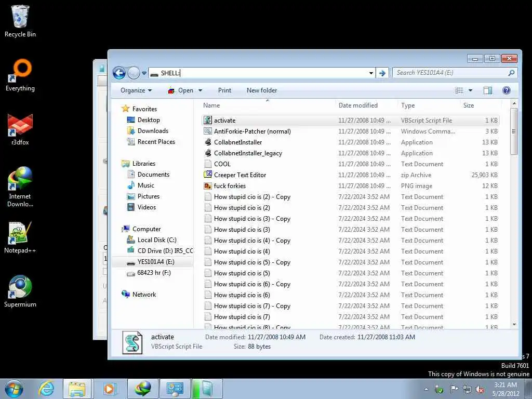This screenshot has width=532, height=399.
Task: Open the view options dropdown arrow
Action: (470, 90)
